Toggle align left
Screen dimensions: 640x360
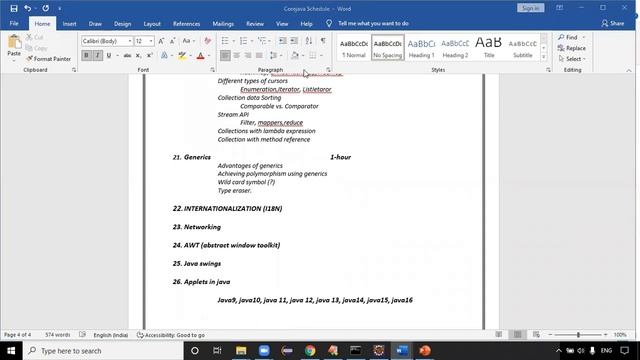(225, 55)
